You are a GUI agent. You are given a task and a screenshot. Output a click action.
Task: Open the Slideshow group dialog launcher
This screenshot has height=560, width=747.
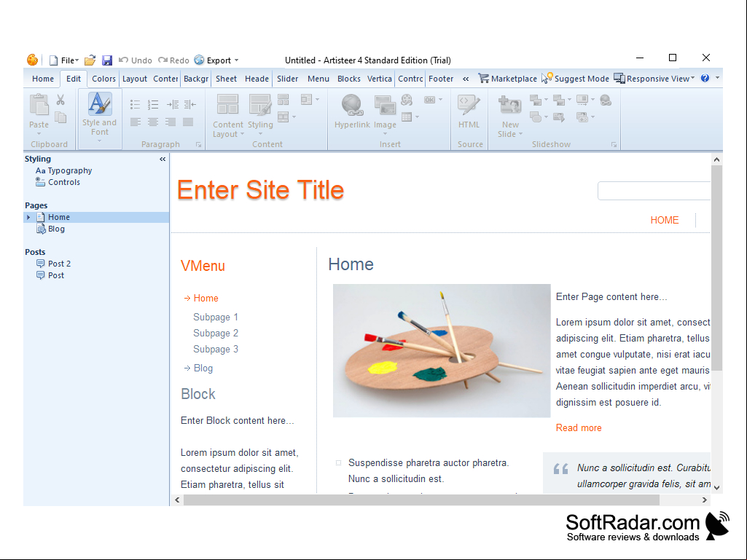[614, 144]
